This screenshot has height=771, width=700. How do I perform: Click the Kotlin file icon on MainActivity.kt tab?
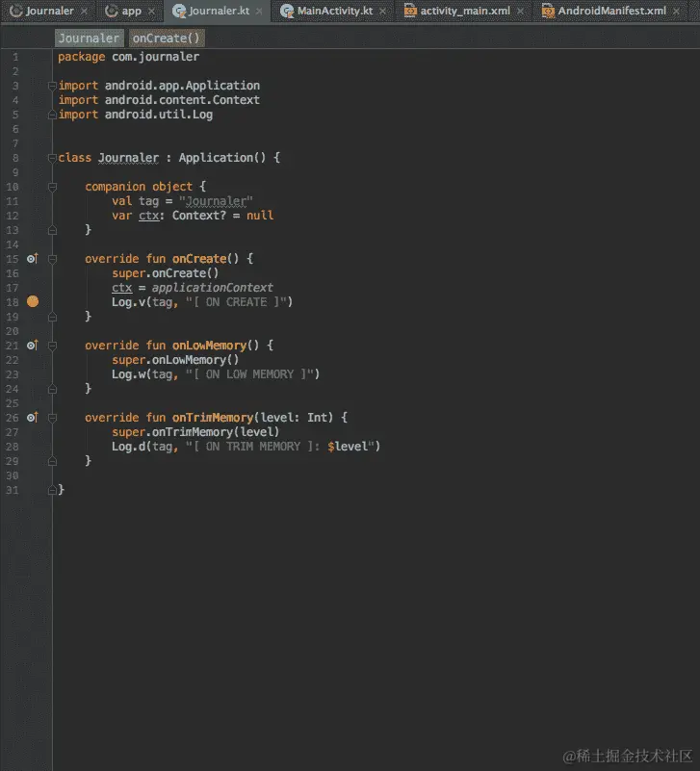(287, 11)
